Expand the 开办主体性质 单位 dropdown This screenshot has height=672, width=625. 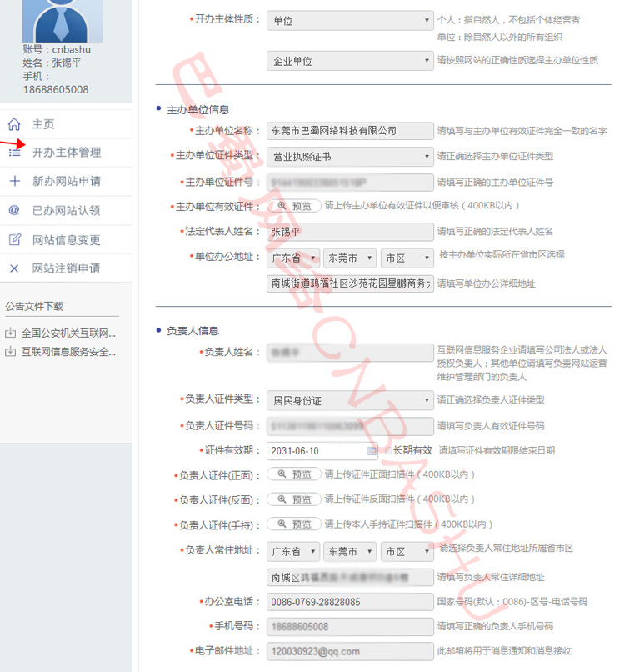pos(349,20)
